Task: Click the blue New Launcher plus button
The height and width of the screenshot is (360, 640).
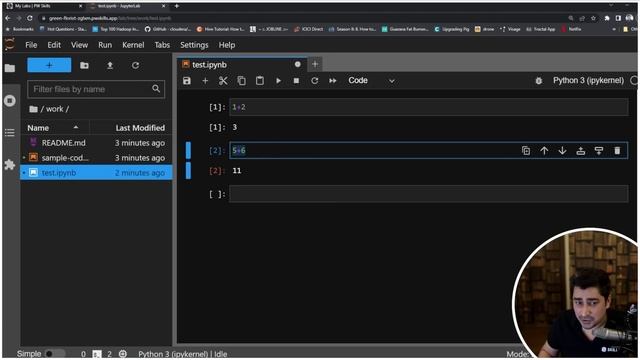Action: tap(49, 65)
